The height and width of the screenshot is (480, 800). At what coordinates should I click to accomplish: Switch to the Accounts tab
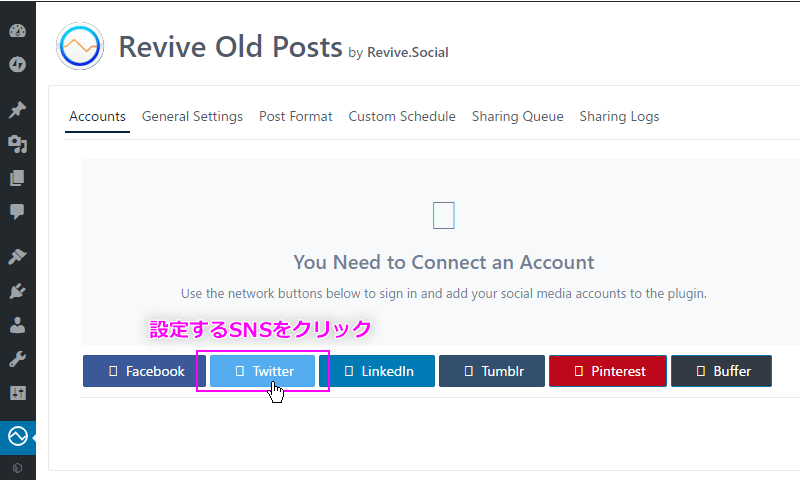click(x=97, y=117)
